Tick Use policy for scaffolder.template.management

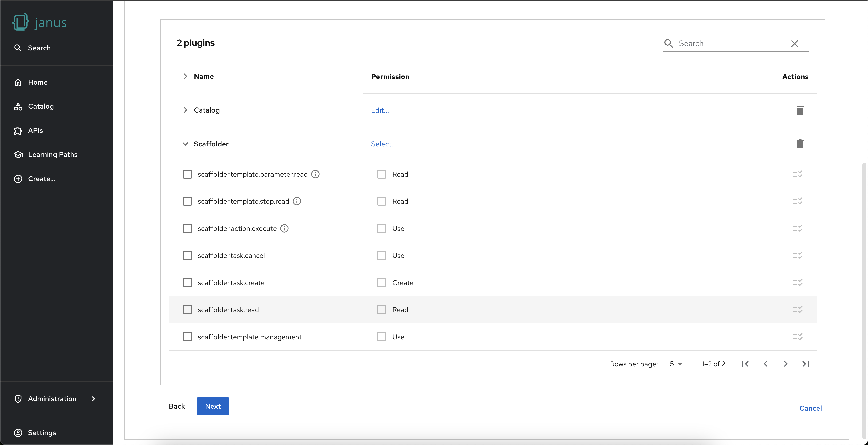click(382, 337)
